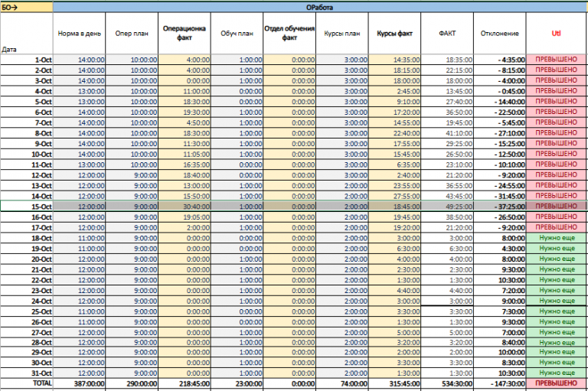Screen dimensions: 588x391
Task: Select the Операционка факт header cell
Action: tap(184, 34)
